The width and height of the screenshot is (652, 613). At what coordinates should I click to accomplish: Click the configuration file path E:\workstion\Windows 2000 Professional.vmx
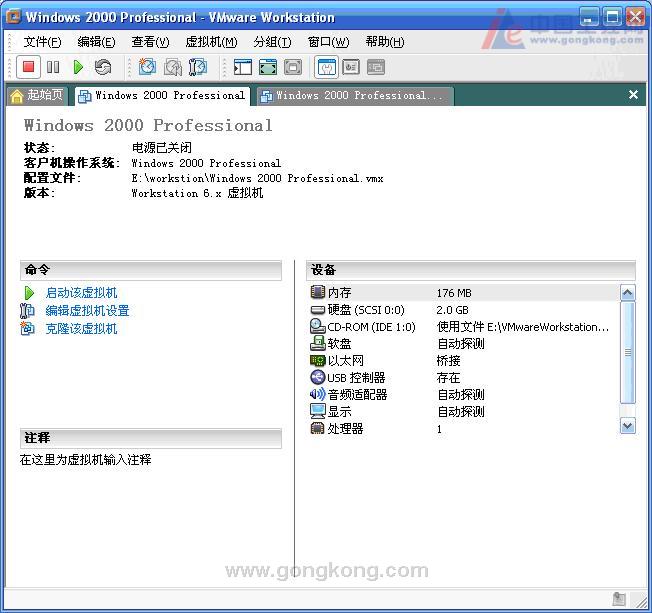(x=257, y=178)
